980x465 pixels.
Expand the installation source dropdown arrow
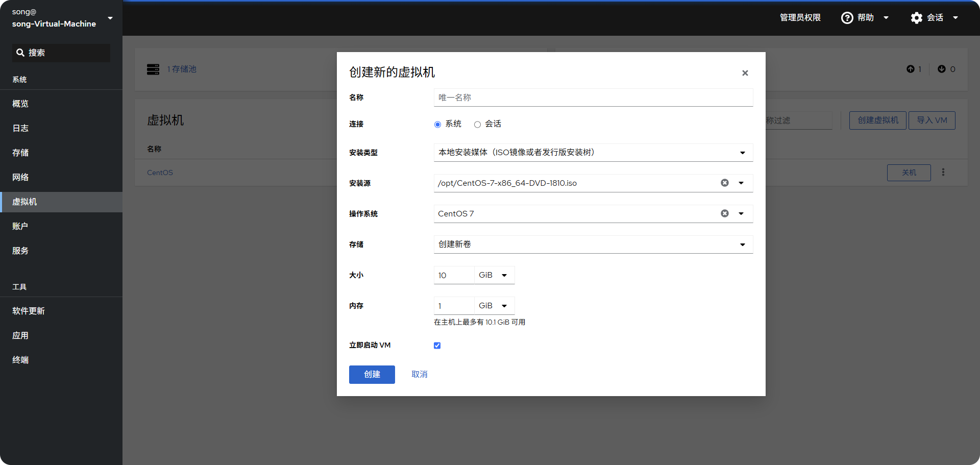pos(741,183)
